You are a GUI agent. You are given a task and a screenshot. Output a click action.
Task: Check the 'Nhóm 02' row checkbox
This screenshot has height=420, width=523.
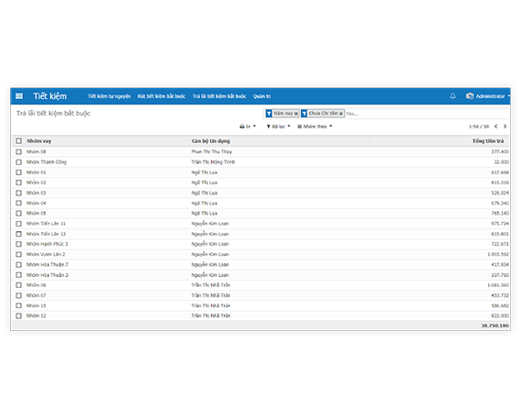pos(18,182)
